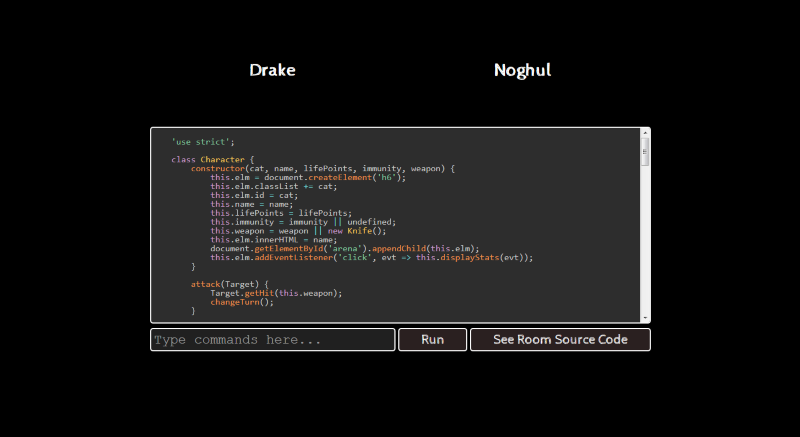Click the 'Target.getHit(this.weapon)' line
This screenshot has width=800, height=437.
point(277,293)
